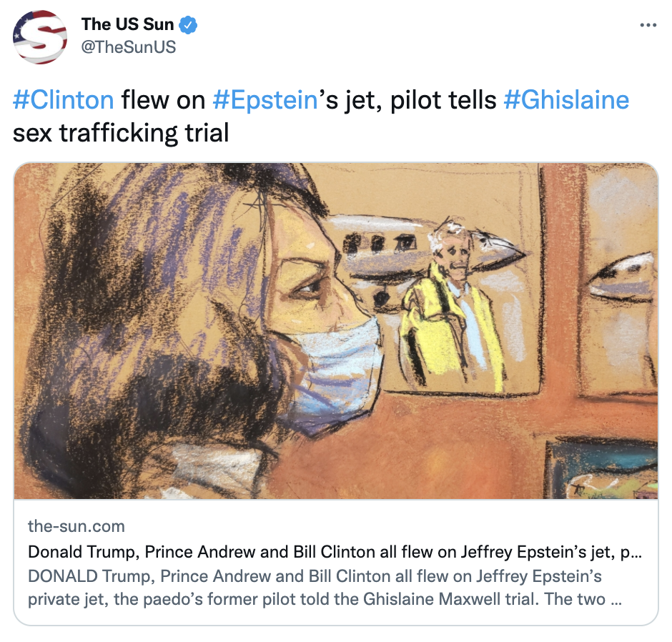Open The US Sun profile avatar
This screenshot has height=642, width=672.
[x=40, y=37]
